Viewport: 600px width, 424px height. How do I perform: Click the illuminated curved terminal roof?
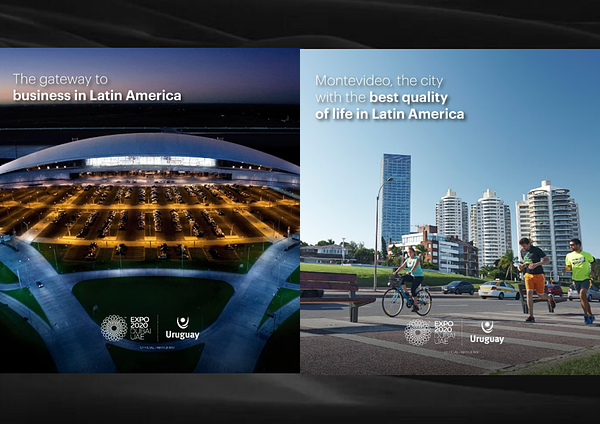pyautogui.click(x=150, y=150)
